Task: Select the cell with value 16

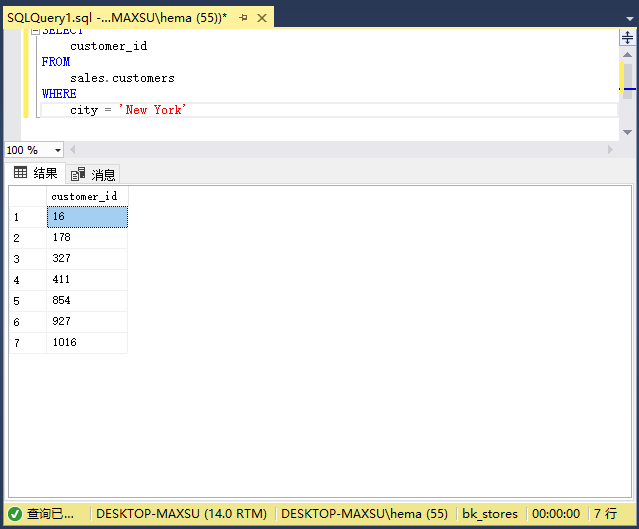Action: 87,217
